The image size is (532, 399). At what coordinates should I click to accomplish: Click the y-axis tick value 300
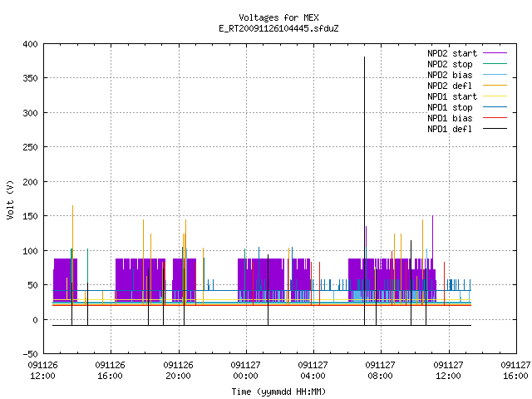30,113
